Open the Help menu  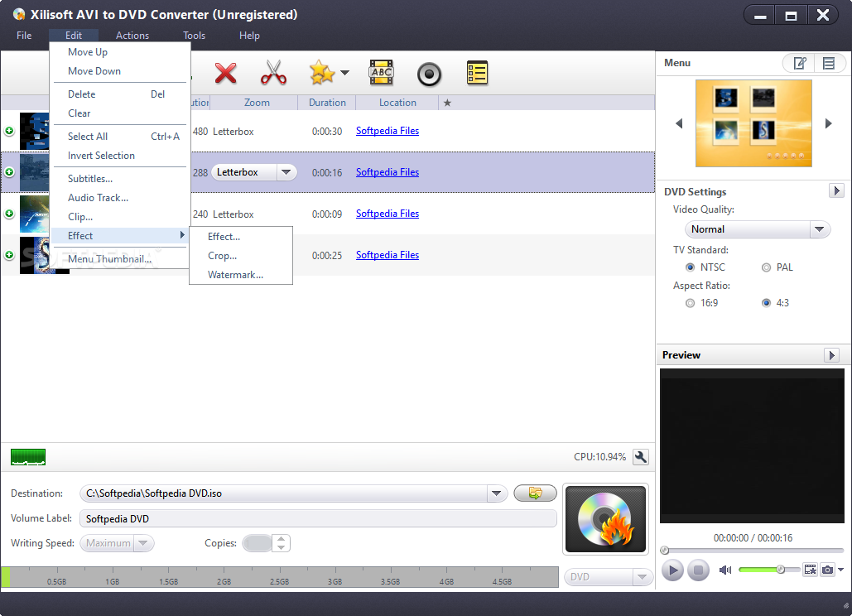tap(249, 36)
